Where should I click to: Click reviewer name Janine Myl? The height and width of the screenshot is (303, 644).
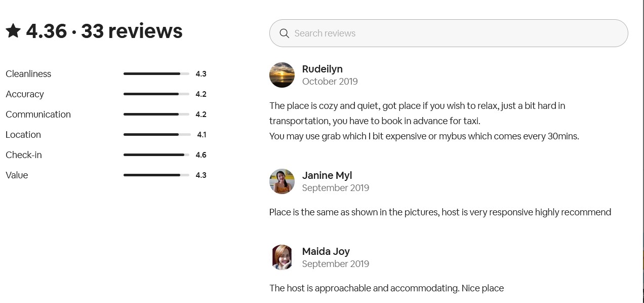(x=327, y=175)
